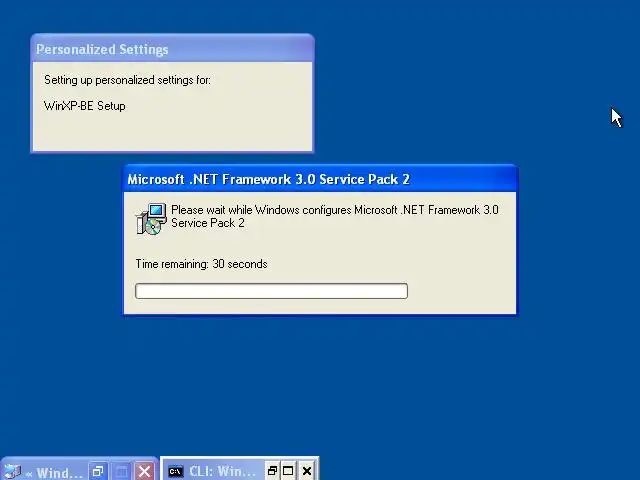Click the minimized 'Wind...' window icon
The height and width of the screenshot is (480, 640).
(12, 471)
